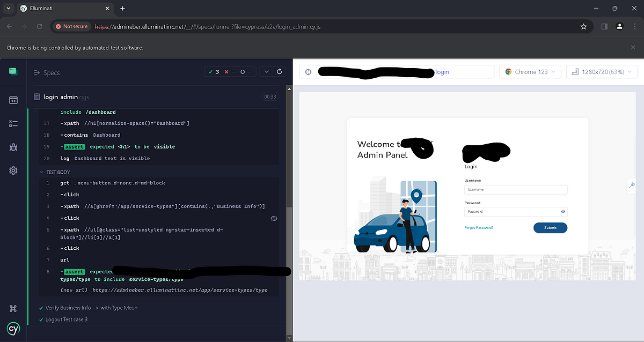The height and width of the screenshot is (342, 644).
Task: Open the element search magnifier on right edge
Action: [631, 185]
